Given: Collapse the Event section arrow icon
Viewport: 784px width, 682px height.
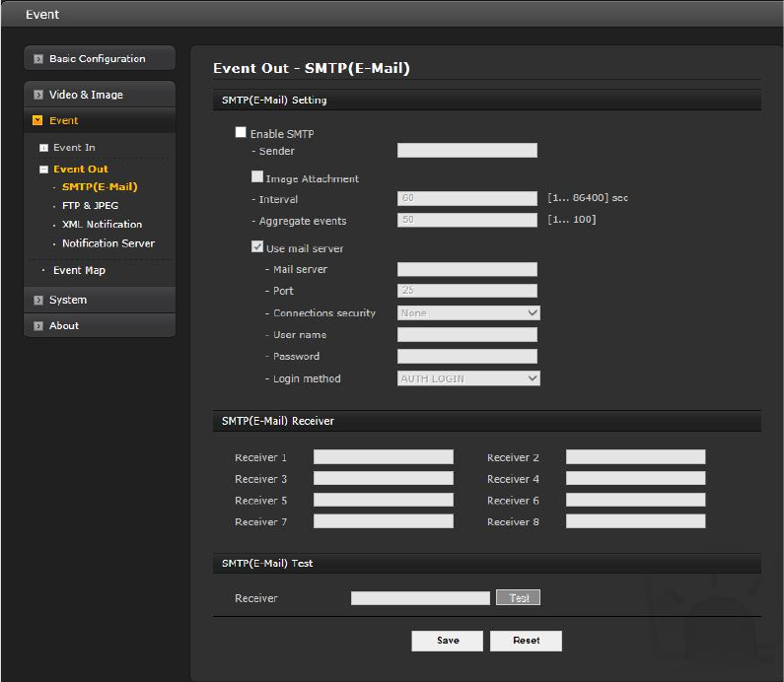Looking at the screenshot, I should point(38,121).
